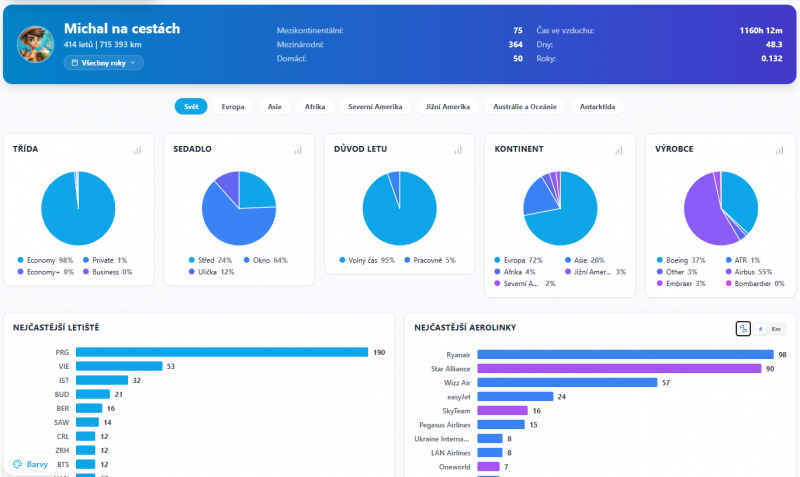Select the Jižní Amerika tab
The width and height of the screenshot is (800, 477).
[x=447, y=106]
